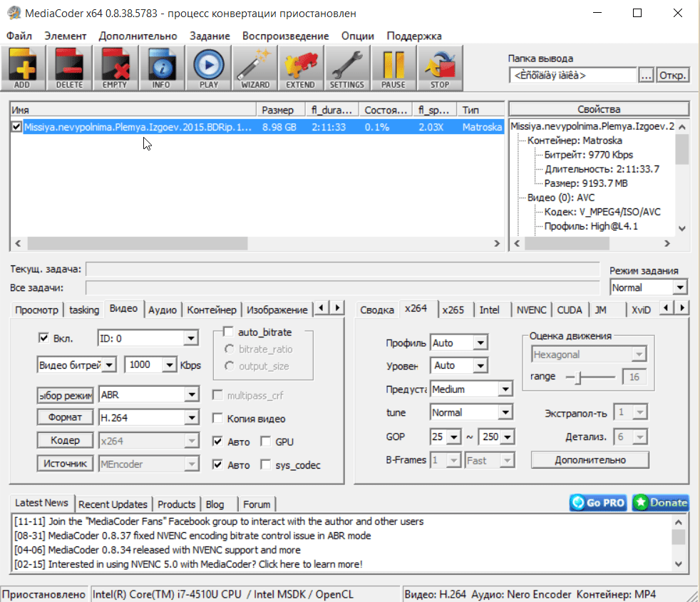Uncheck the Missiya.nevypolnima file checkbox
700x602 pixels.
(17, 127)
